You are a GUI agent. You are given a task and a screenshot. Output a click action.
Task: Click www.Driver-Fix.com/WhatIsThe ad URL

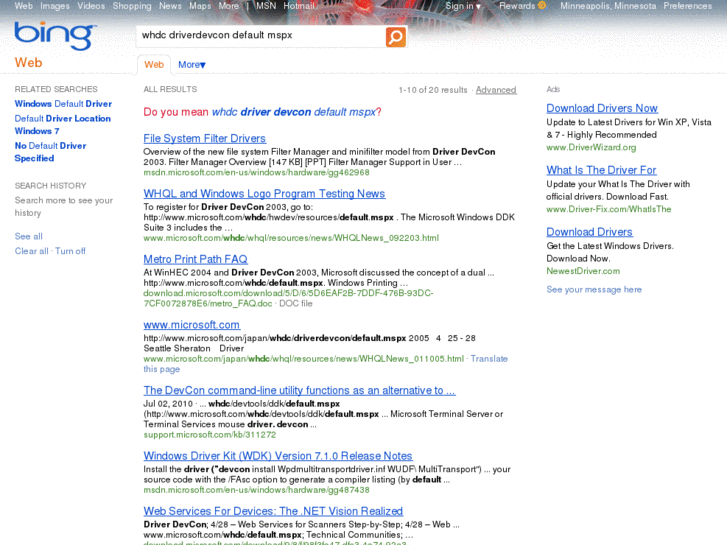(x=609, y=209)
